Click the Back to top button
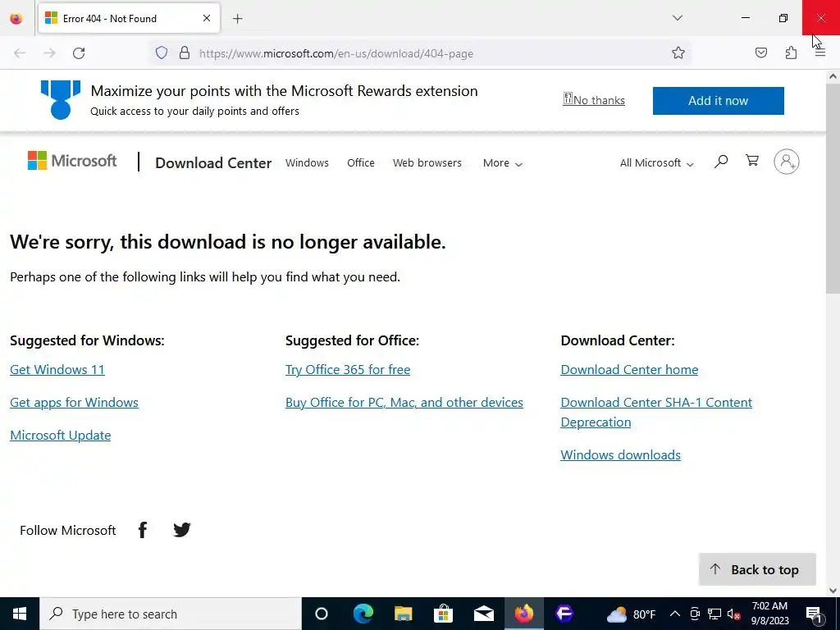Image resolution: width=840 pixels, height=630 pixels. pos(757,569)
